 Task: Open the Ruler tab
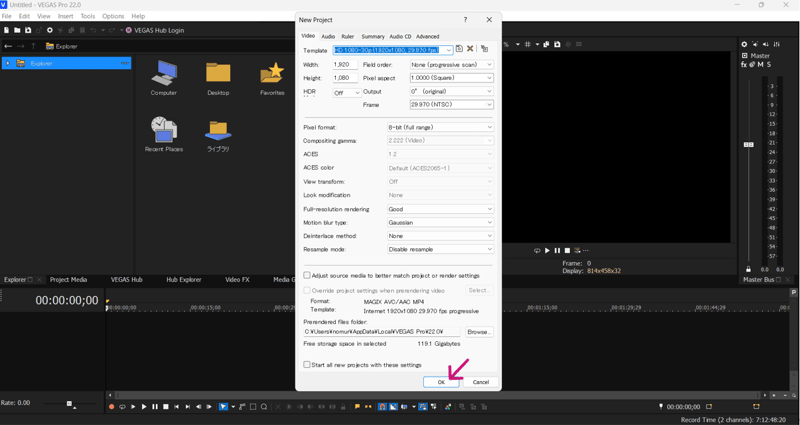347,36
